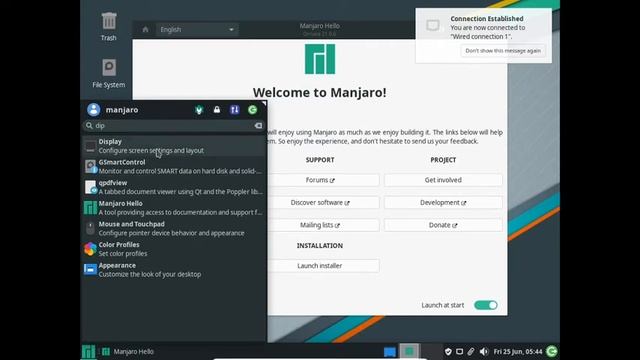Image resolution: width=640 pixels, height=360 pixels.
Task: Click the GSmartControl entry icon
Action: coord(90,167)
